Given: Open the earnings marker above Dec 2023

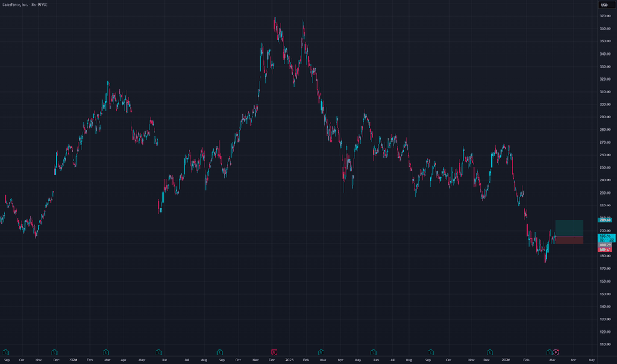Looking at the screenshot, I should coord(54,352).
